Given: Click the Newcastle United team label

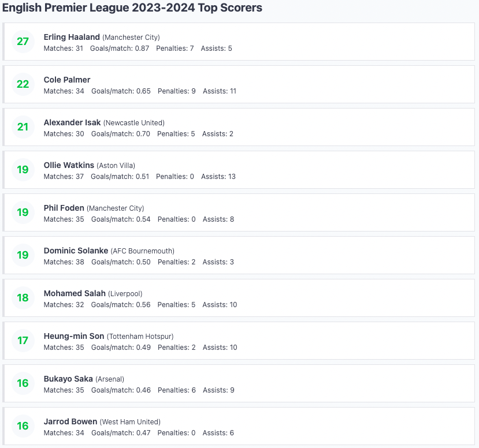Looking at the screenshot, I should pos(134,123).
